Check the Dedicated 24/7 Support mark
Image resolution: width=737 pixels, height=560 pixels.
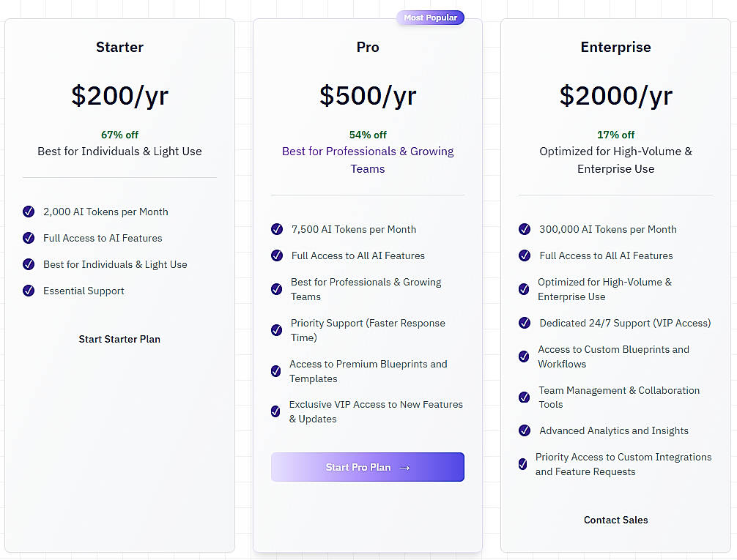525,323
